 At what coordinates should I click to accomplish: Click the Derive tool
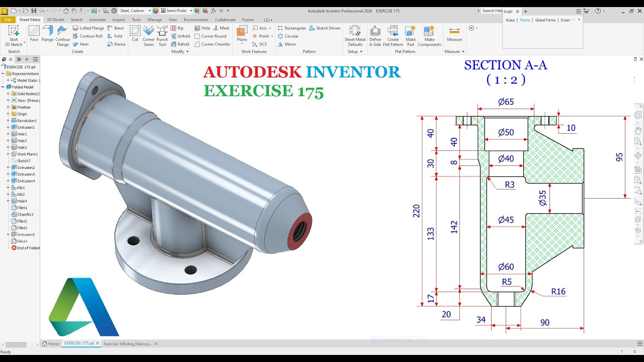click(116, 44)
